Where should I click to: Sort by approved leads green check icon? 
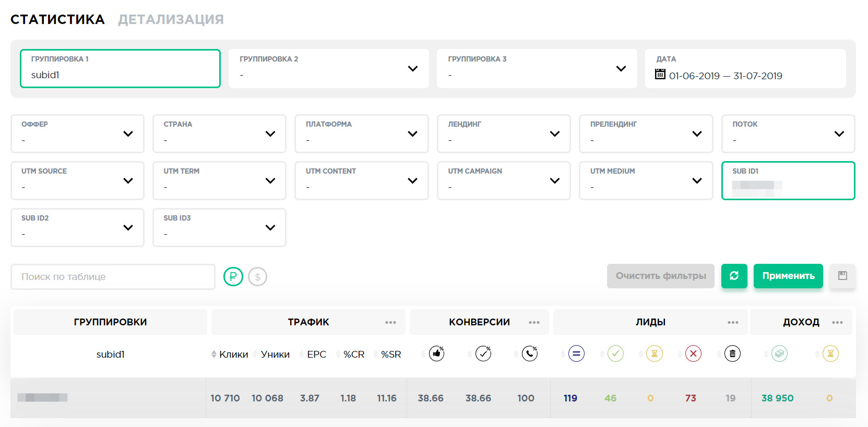[x=615, y=353]
